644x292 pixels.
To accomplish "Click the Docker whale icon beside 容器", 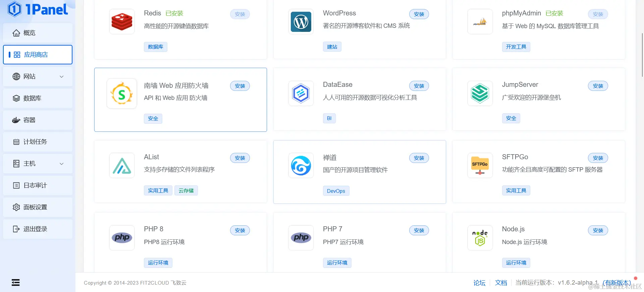I will [x=16, y=120].
